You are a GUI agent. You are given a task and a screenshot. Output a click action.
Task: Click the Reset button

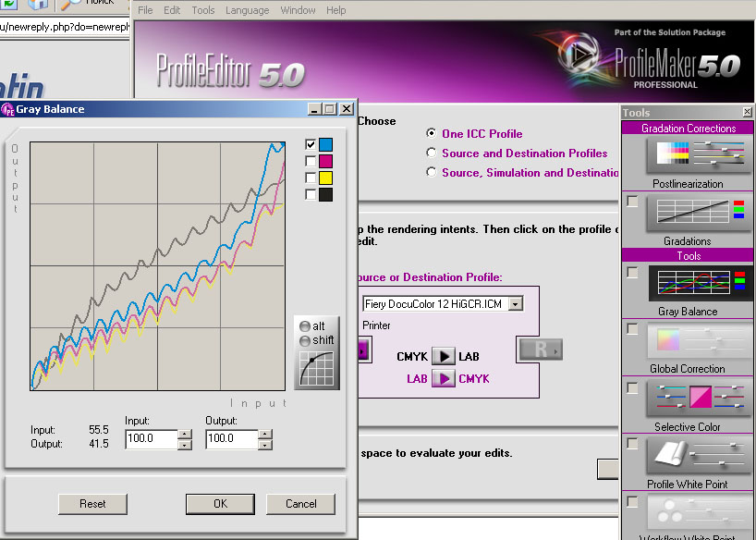pyautogui.click(x=92, y=504)
